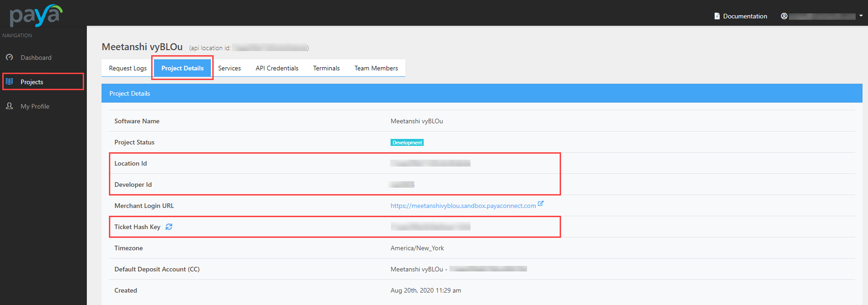Screen dimensions: 868x305
Task: Click the Software Name label
Action: click(137, 121)
